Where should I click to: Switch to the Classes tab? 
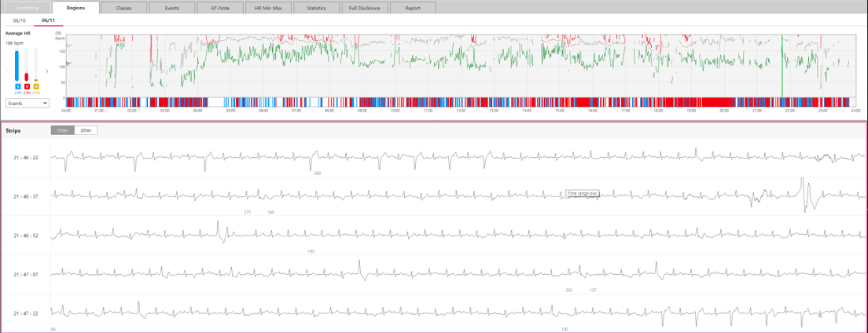coord(124,8)
